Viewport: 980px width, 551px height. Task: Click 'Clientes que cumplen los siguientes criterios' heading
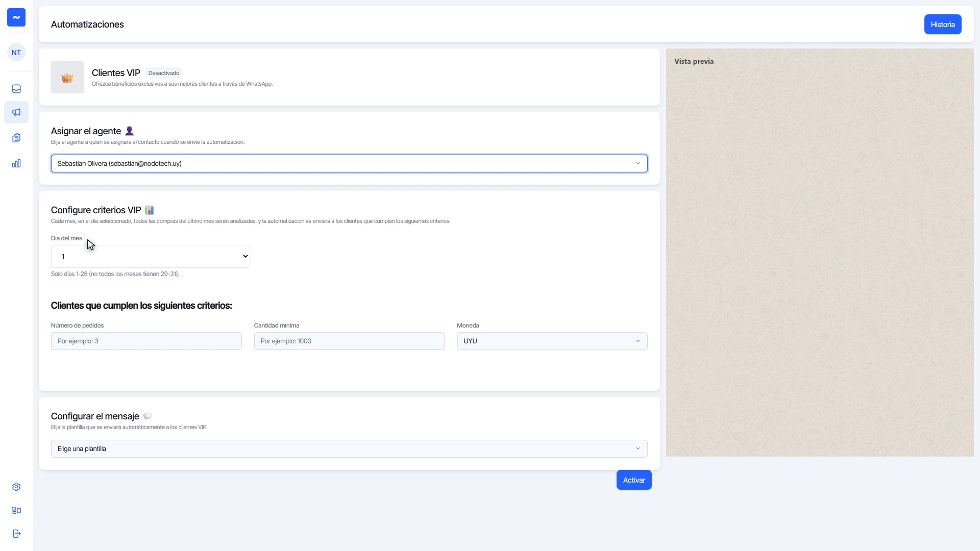pyautogui.click(x=141, y=306)
